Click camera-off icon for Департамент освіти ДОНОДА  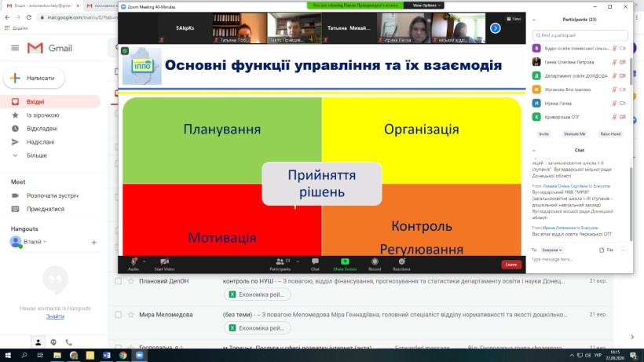[x=623, y=75]
